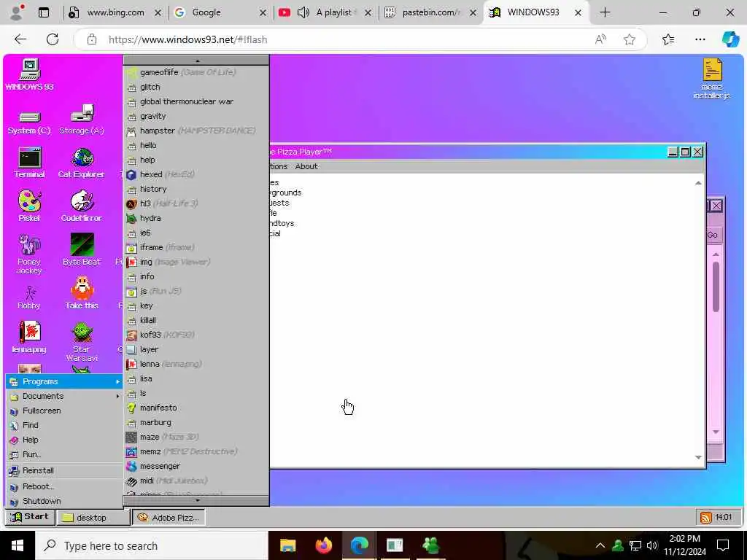Open About menu in Pizza Player
Viewport: 747px width, 560px height.
(306, 166)
